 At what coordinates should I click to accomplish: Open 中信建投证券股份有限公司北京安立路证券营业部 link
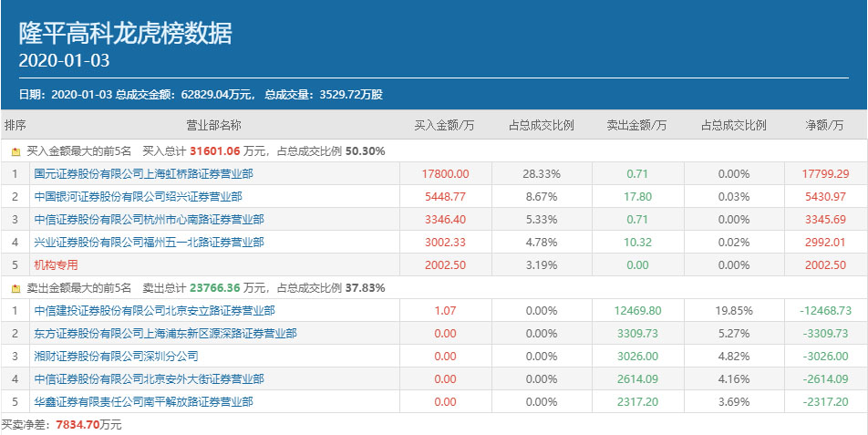(x=154, y=310)
